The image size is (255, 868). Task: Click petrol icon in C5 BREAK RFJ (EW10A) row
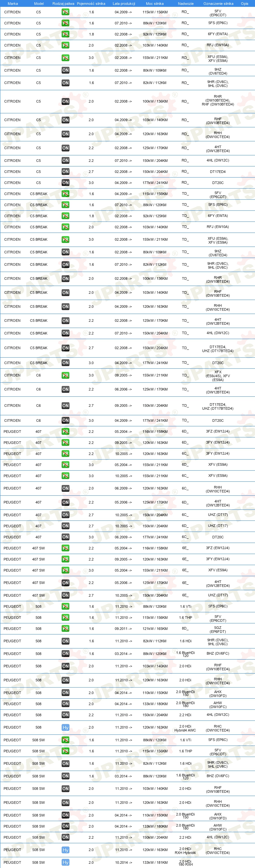click(x=66, y=227)
